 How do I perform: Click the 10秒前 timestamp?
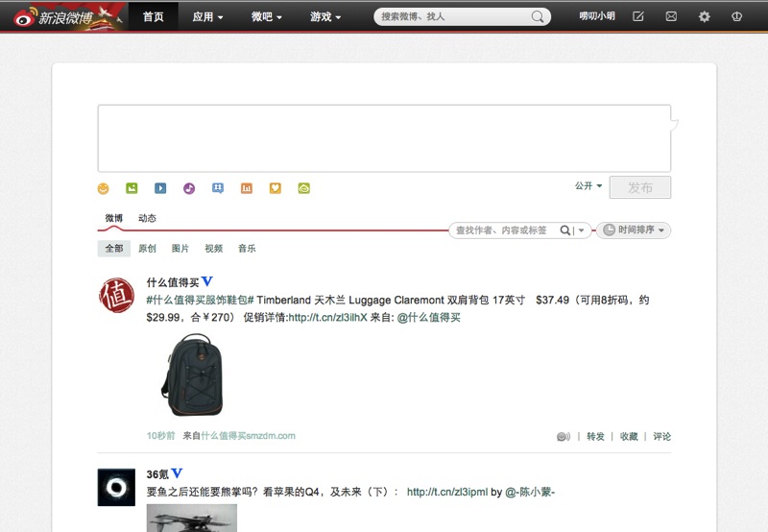(x=160, y=436)
